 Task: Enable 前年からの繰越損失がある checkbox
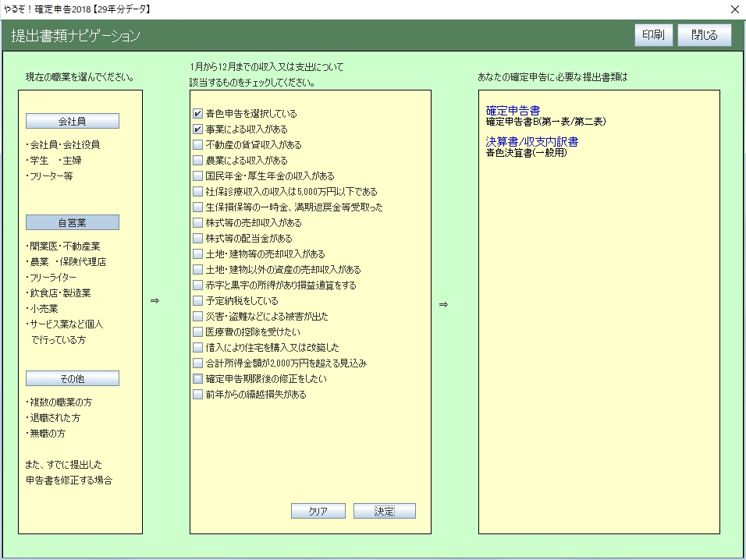(x=197, y=395)
